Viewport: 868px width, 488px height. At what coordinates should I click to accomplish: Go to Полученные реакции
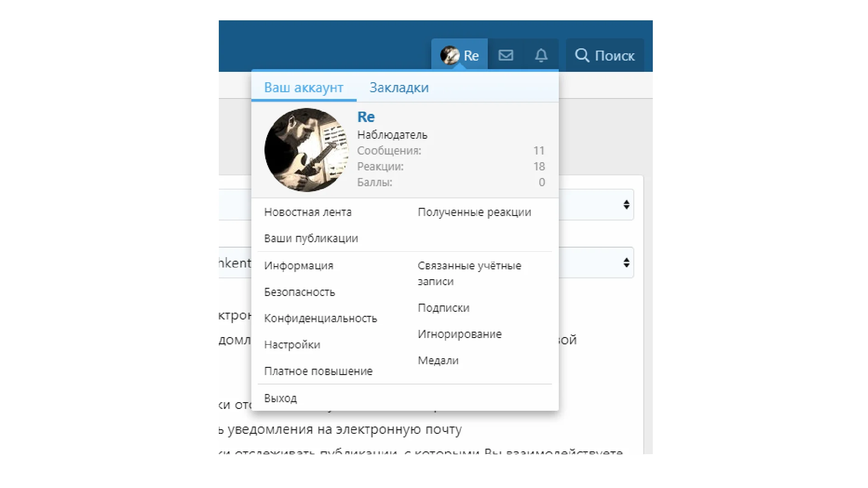pos(474,212)
